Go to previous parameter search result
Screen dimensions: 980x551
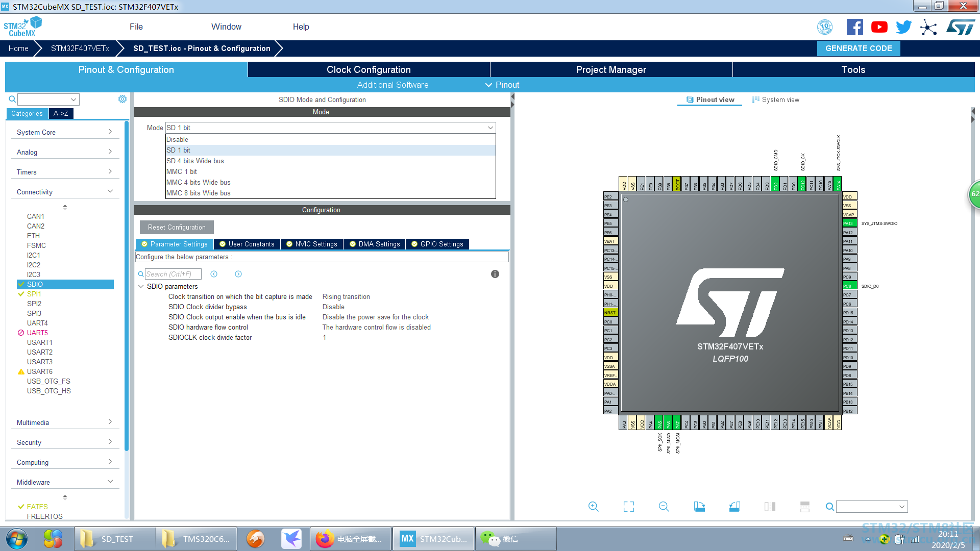(214, 274)
